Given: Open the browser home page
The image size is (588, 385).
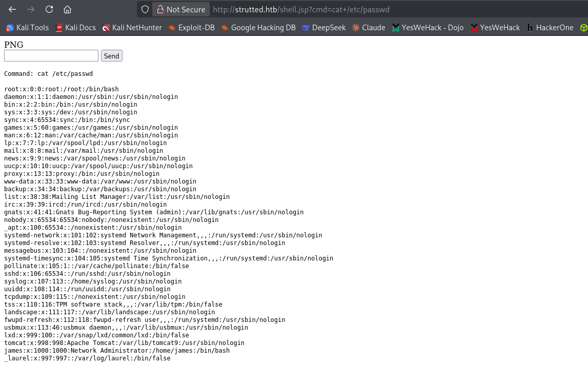Looking at the screenshot, I should pyautogui.click(x=68, y=9).
